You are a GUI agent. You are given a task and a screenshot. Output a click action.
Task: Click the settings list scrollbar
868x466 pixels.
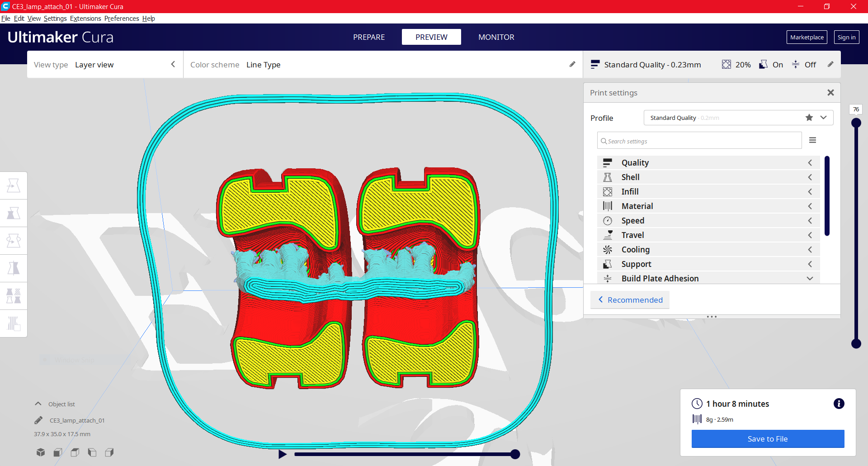[827, 196]
